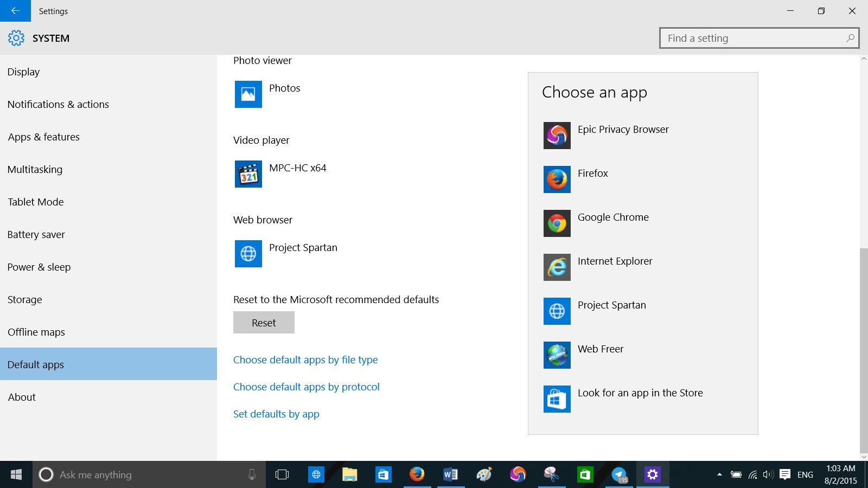
Task: Activate the microphone in the search box
Action: (252, 474)
